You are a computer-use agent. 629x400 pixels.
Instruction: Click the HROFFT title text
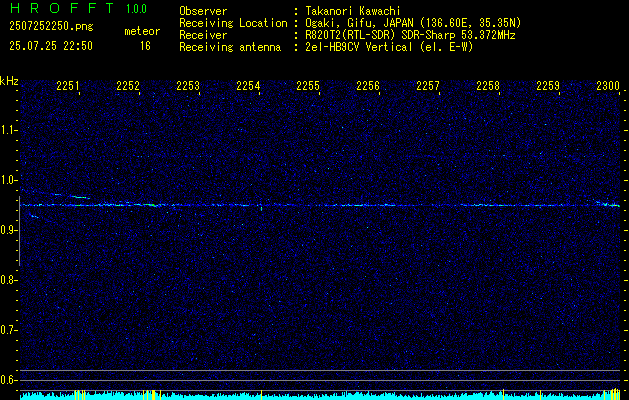[x=62, y=8]
